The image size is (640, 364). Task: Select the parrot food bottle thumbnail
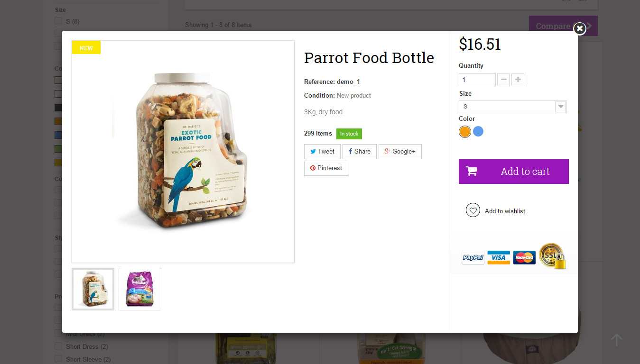[93, 289]
